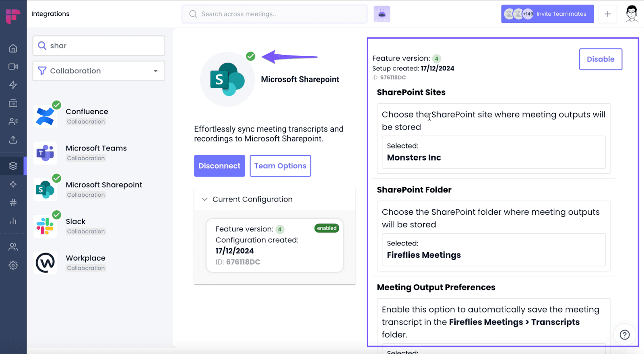Click the integrations search field containing 'shar'
The height and width of the screenshot is (354, 644).
[99, 46]
